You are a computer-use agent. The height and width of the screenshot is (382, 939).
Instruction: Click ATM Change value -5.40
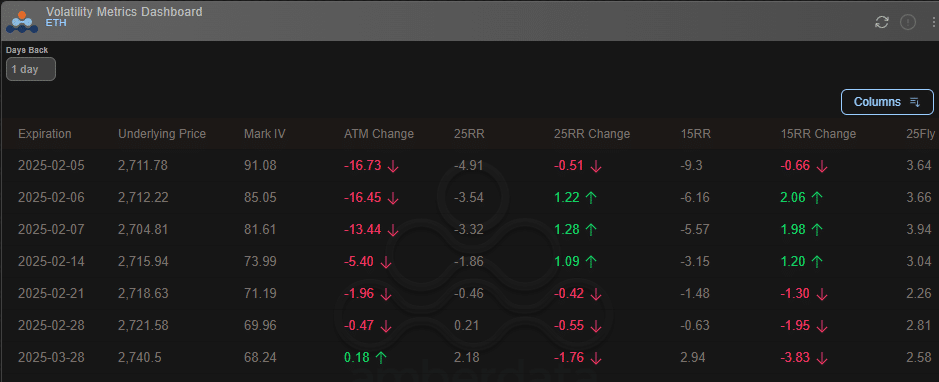click(359, 262)
